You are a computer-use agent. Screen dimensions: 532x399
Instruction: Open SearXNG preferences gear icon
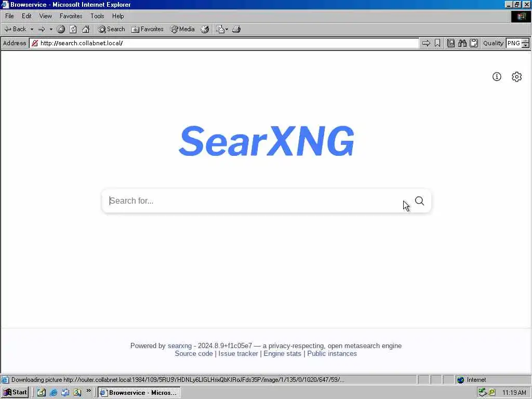tap(517, 77)
